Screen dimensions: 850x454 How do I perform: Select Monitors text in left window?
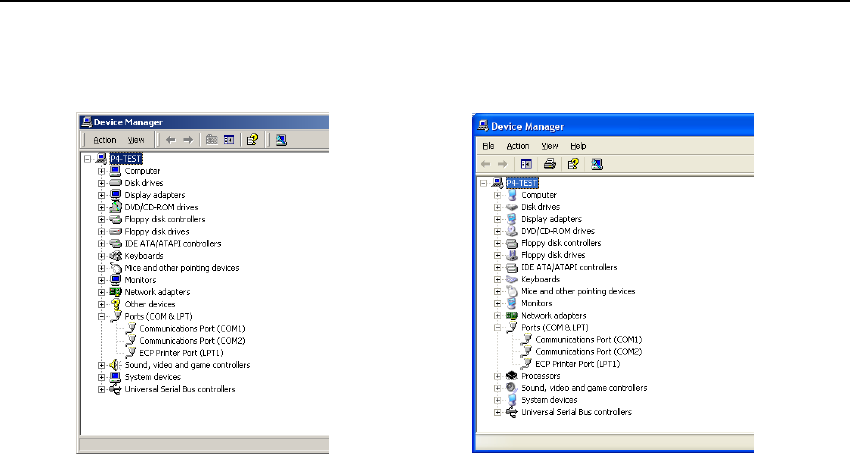[140, 280]
